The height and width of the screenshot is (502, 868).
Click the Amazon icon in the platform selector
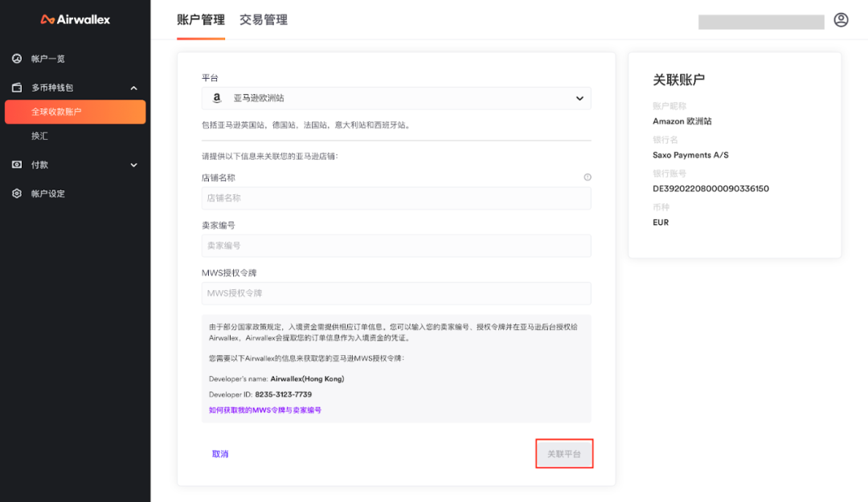[x=215, y=98]
